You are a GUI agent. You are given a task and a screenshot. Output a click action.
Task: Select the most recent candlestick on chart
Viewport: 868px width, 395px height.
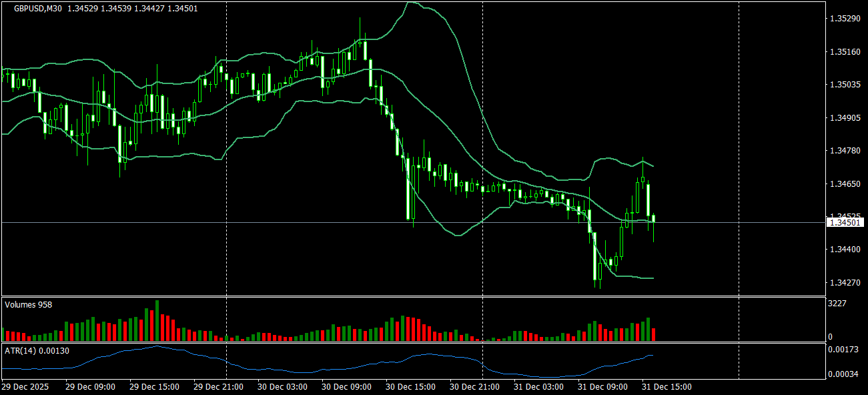[x=653, y=219]
